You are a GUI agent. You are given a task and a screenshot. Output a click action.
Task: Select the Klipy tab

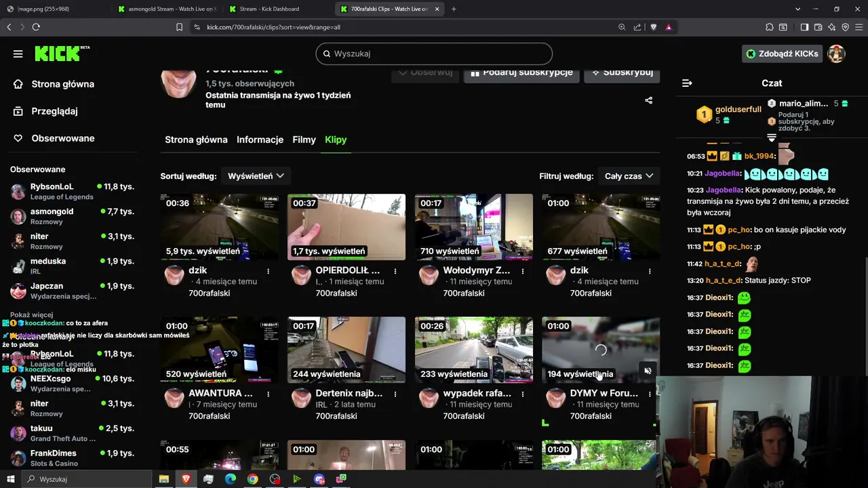coord(336,140)
